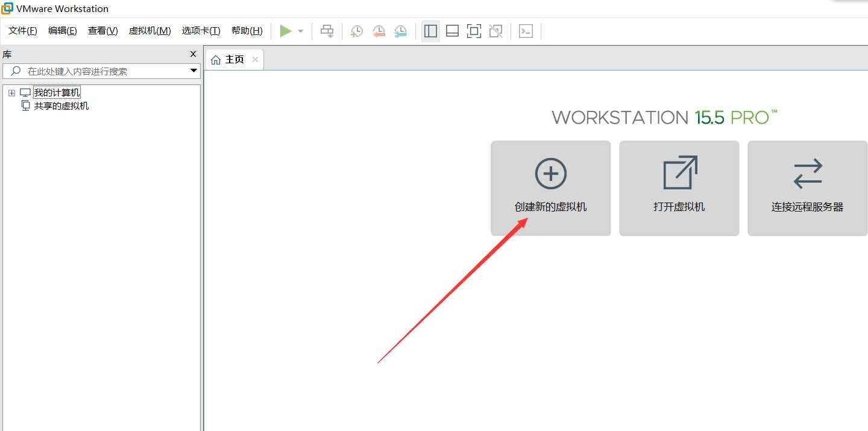This screenshot has width=868, height=431.
Task: Expand the 我的计算机 tree node
Action: coord(11,93)
